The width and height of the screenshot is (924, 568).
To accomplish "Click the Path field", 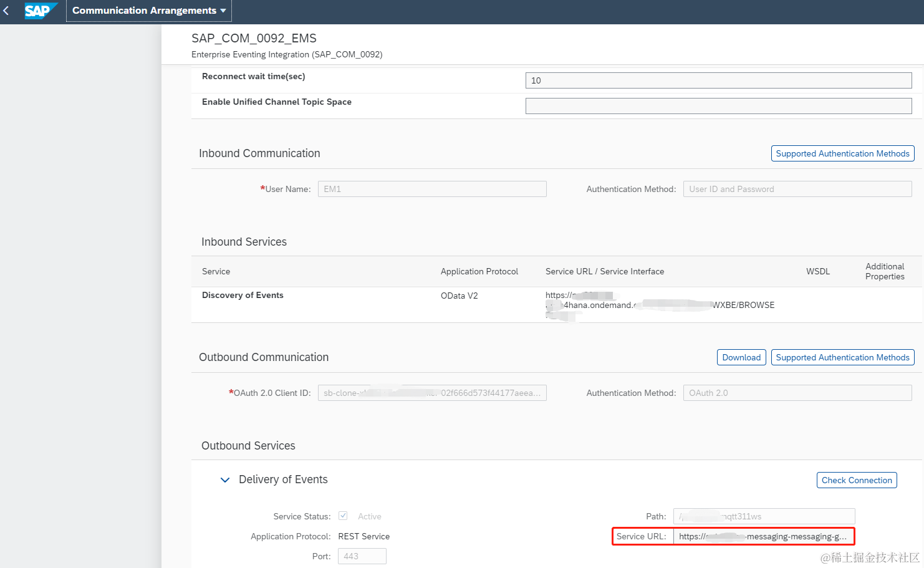I will pyautogui.click(x=764, y=516).
